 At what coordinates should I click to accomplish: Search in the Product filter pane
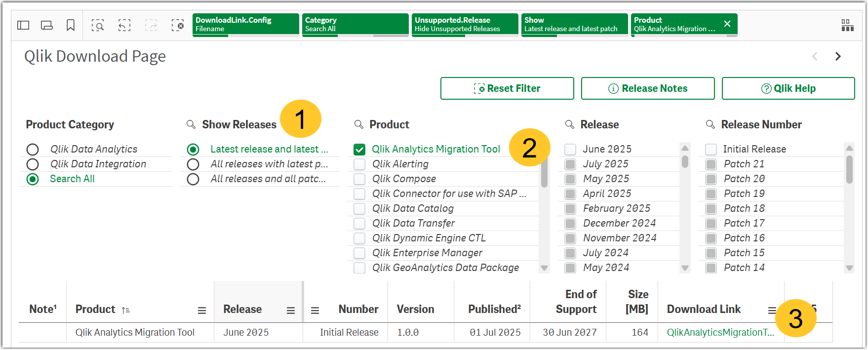tap(359, 124)
